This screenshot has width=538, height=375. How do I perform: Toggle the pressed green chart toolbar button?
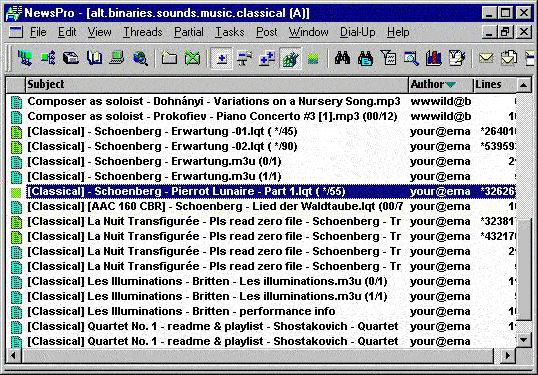[291, 58]
